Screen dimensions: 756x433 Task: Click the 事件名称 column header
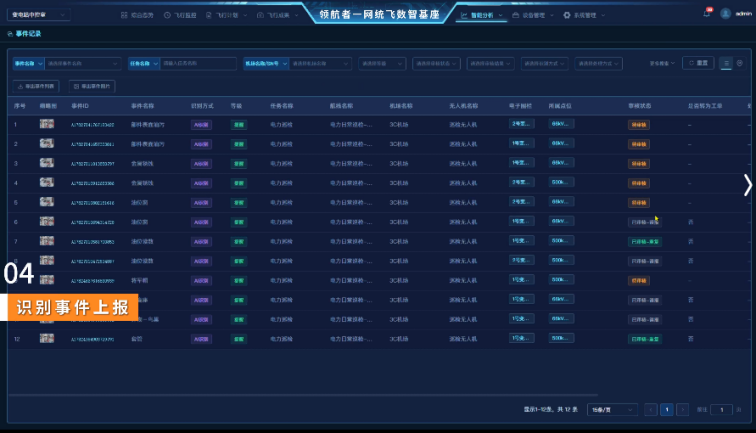tap(142, 106)
